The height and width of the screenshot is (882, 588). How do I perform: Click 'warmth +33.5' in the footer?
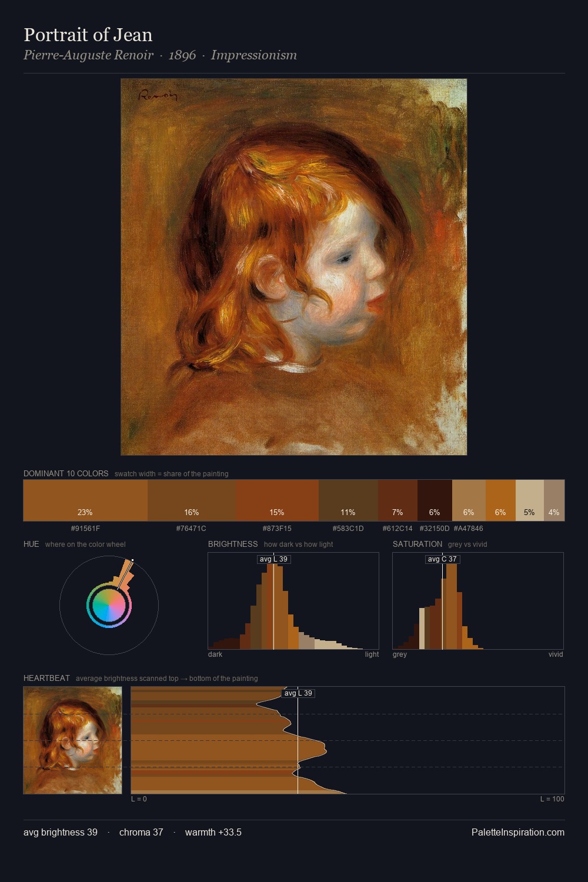point(213,832)
